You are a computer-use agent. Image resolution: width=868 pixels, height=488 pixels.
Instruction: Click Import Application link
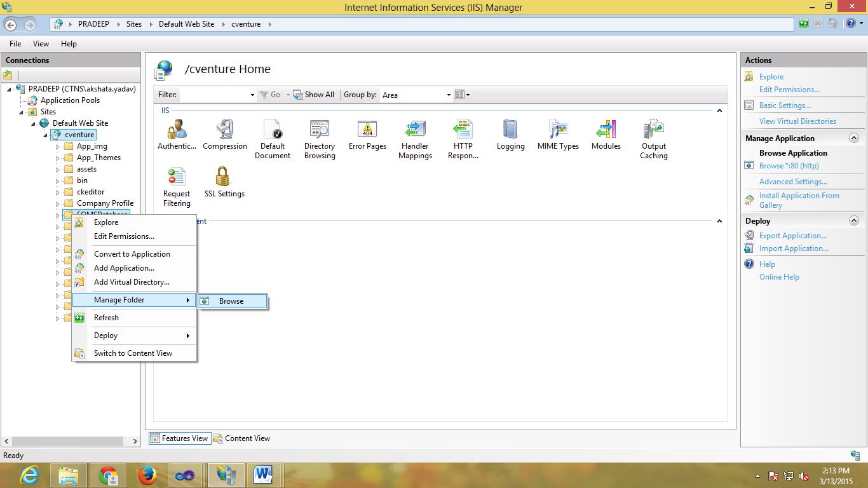pyautogui.click(x=794, y=248)
